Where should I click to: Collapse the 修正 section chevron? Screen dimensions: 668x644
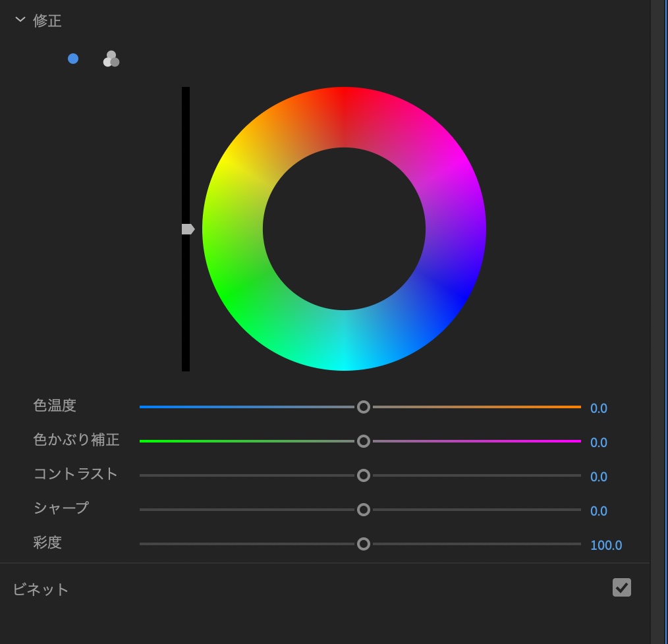point(20,20)
